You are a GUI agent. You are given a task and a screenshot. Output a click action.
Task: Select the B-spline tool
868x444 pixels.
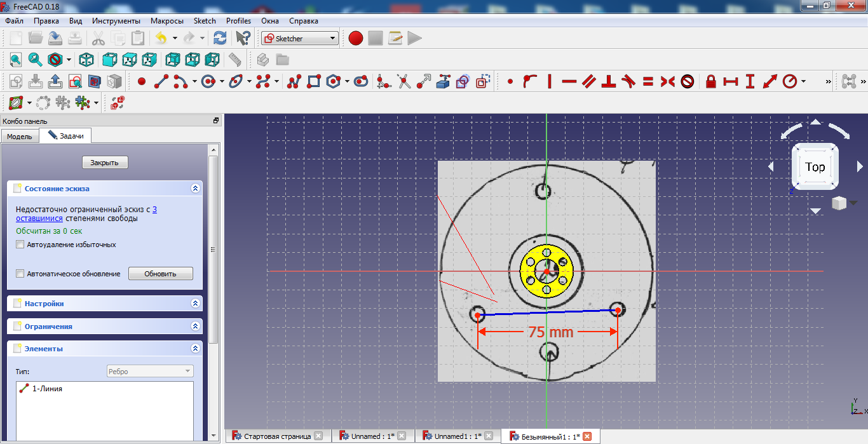pyautogui.click(x=263, y=81)
